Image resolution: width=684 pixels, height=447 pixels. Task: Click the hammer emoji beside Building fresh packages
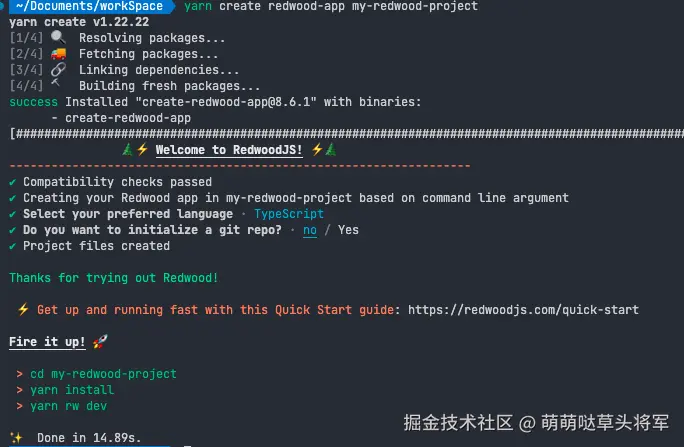point(58,86)
